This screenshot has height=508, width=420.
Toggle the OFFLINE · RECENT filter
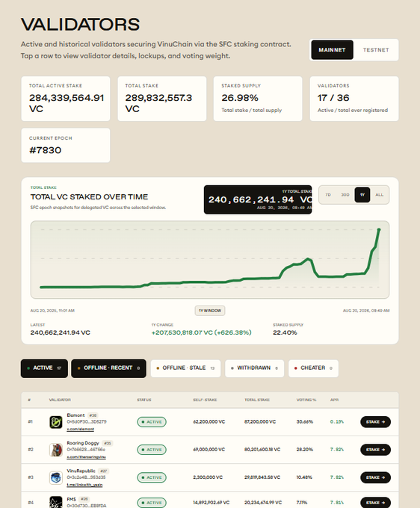[x=108, y=368]
